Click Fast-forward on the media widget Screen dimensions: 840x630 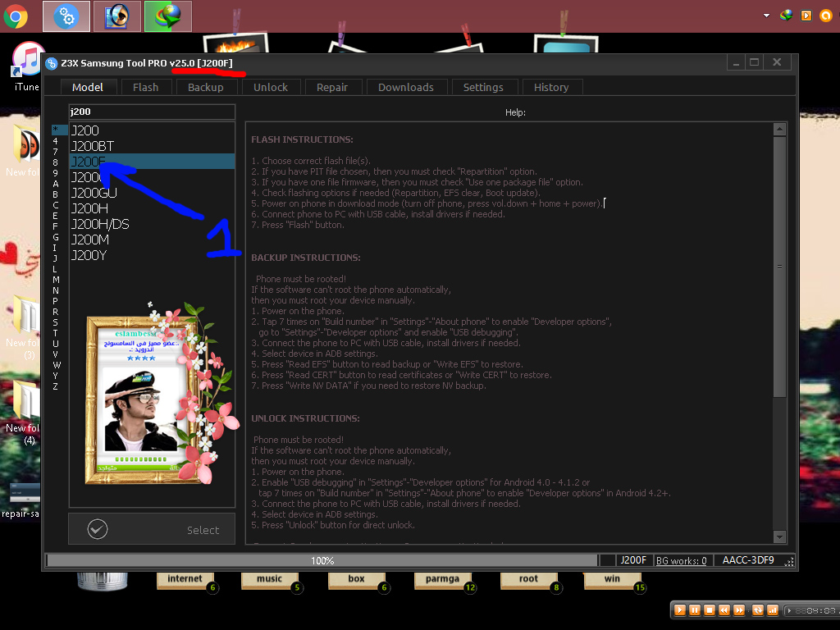point(739,610)
